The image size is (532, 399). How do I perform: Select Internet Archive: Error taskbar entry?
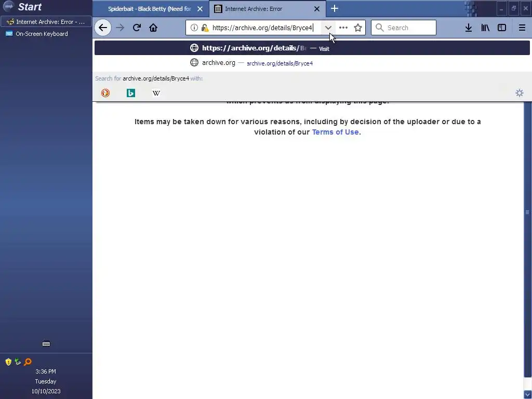pyautogui.click(x=46, y=22)
